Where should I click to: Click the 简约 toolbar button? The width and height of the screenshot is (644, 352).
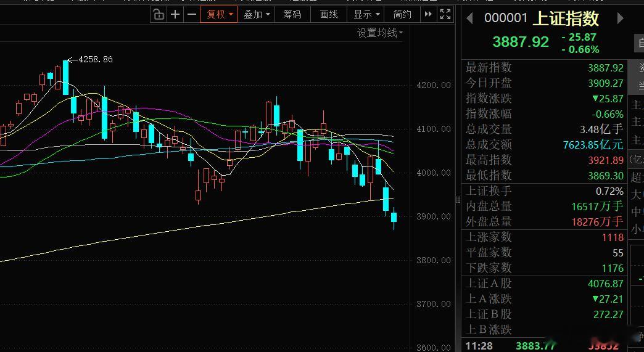(x=402, y=15)
